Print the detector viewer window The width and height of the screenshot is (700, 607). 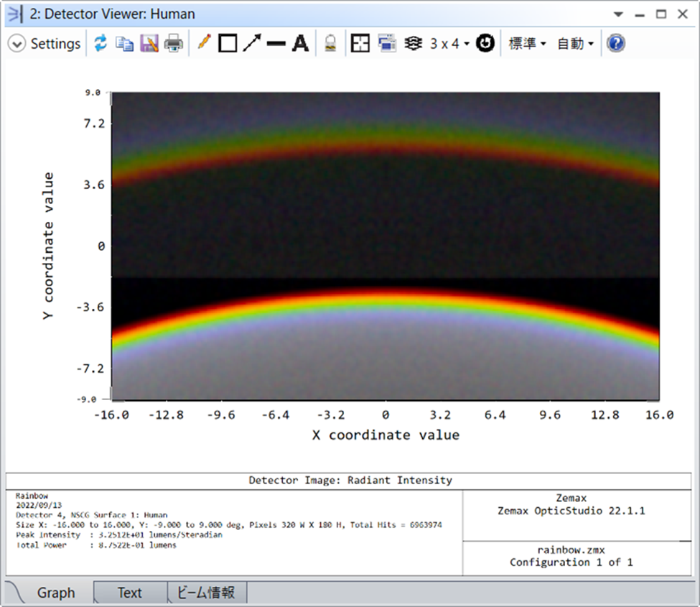coord(173,43)
